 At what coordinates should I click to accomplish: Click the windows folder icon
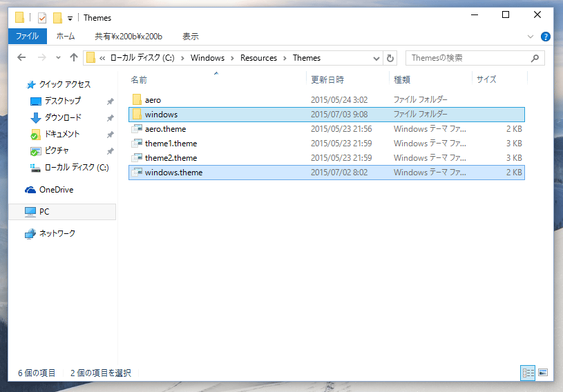137,115
